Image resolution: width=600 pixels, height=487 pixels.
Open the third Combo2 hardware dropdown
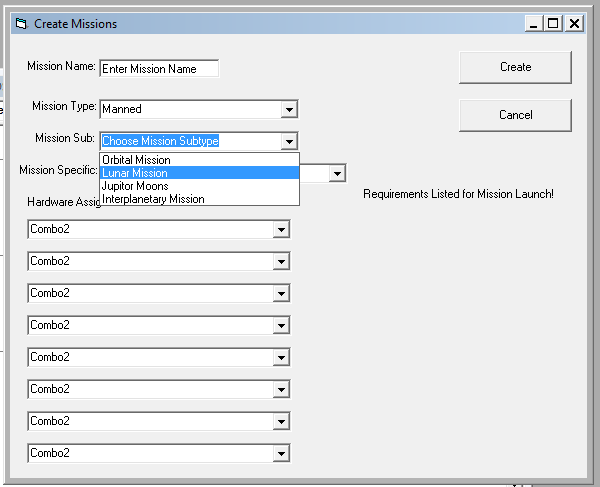pyautogui.click(x=280, y=293)
